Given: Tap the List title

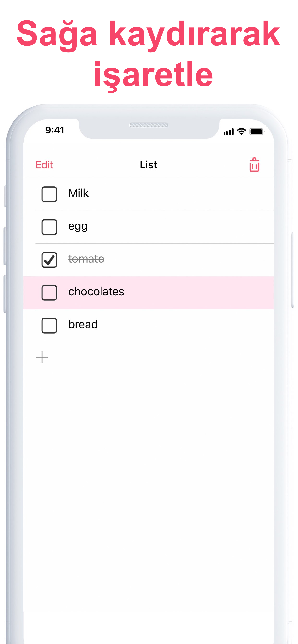Looking at the screenshot, I should [149, 165].
